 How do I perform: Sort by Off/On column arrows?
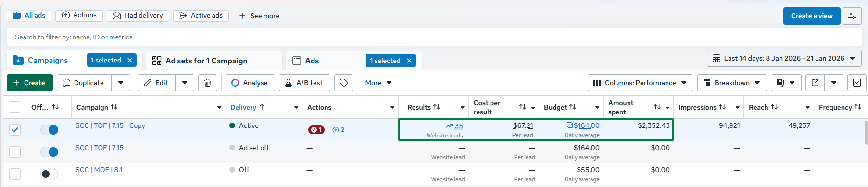coord(55,107)
